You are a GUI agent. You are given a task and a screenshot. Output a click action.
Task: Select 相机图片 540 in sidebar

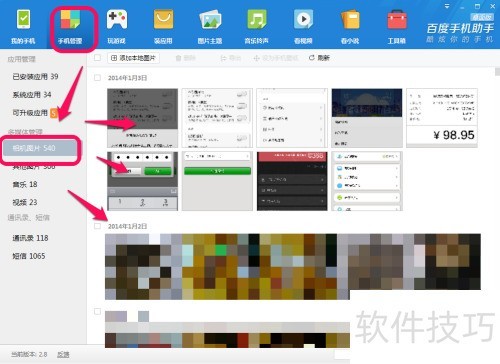coord(40,148)
